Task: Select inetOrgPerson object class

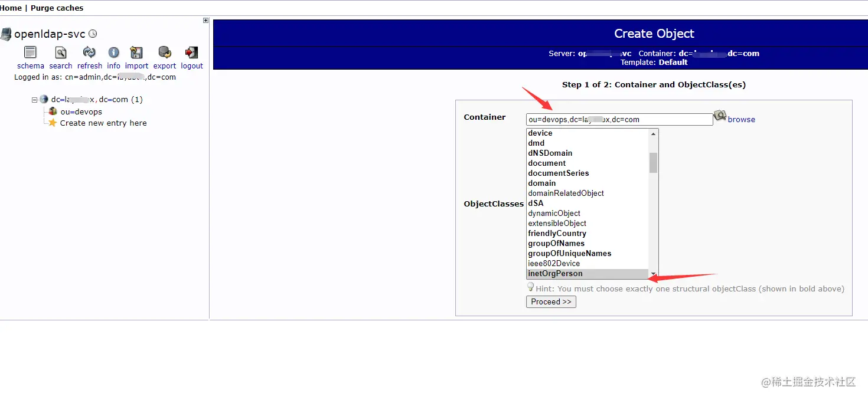Action: coord(588,274)
